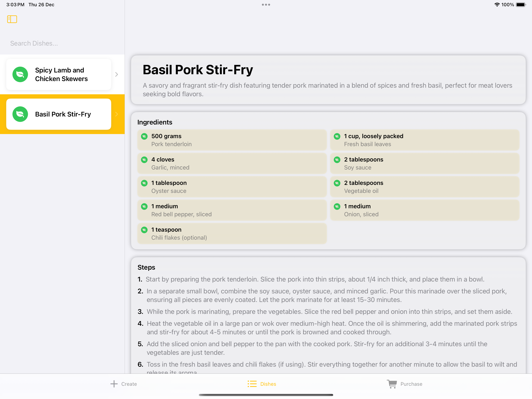This screenshot has width=532, height=399.
Task: Tap the leaf icon next to Chili flakes
Action: [x=144, y=230]
